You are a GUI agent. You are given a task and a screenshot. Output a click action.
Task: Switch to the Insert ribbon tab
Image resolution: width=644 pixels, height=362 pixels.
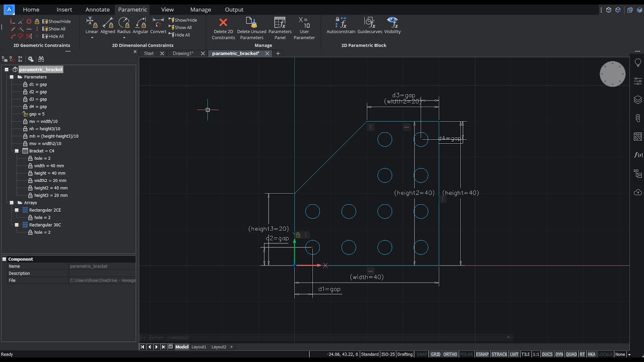[x=64, y=10]
